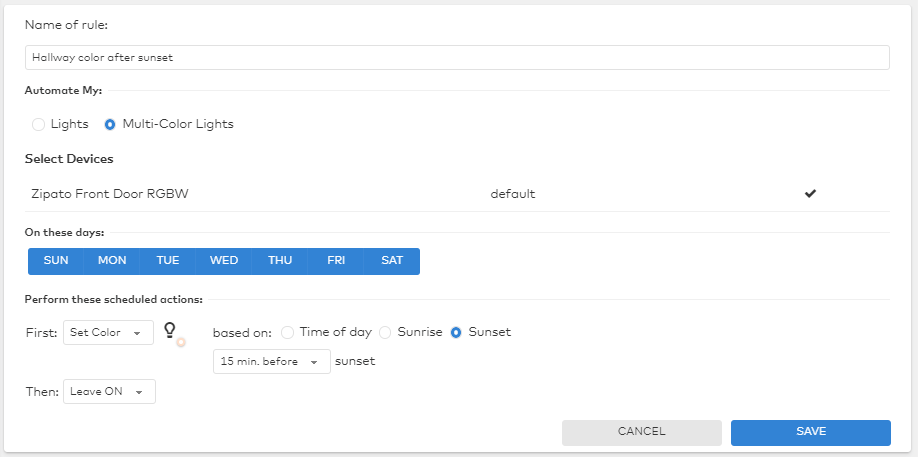Image resolution: width=918 pixels, height=457 pixels.
Task: Click the rule name input field
Action: (x=457, y=58)
